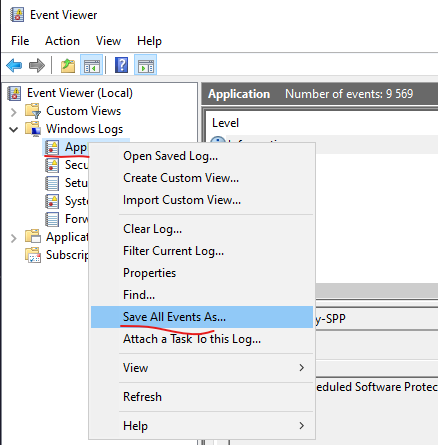This screenshot has width=438, height=445.
Task: Open the Help submenu arrow in context menu
Action: (x=302, y=426)
